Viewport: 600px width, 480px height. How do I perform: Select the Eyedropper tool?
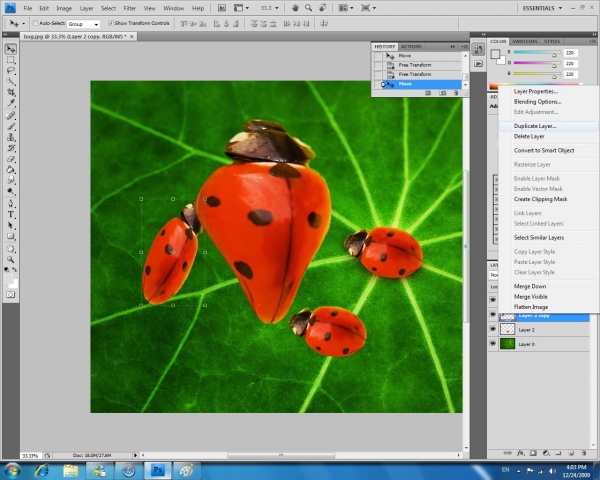(11, 103)
